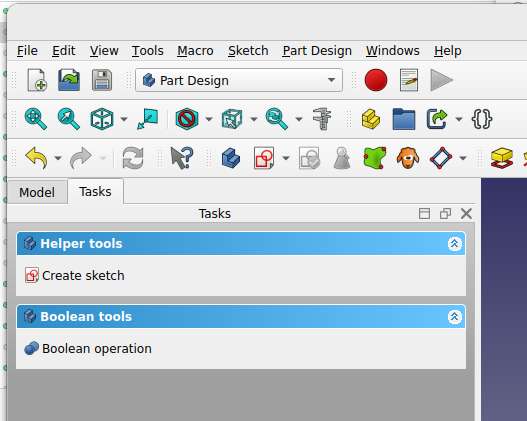Open the Windows menu
This screenshot has height=421, width=527.
[x=393, y=51]
